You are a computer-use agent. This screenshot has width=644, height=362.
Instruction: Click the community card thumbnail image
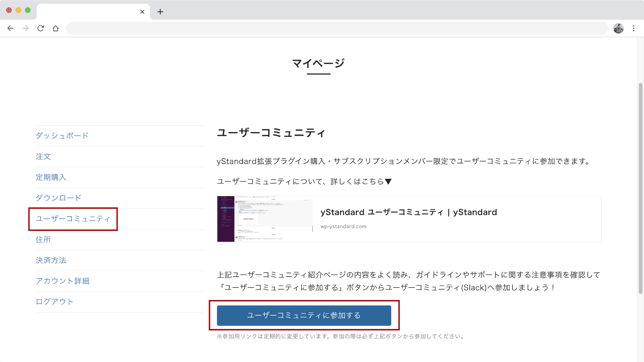pyautogui.click(x=265, y=219)
